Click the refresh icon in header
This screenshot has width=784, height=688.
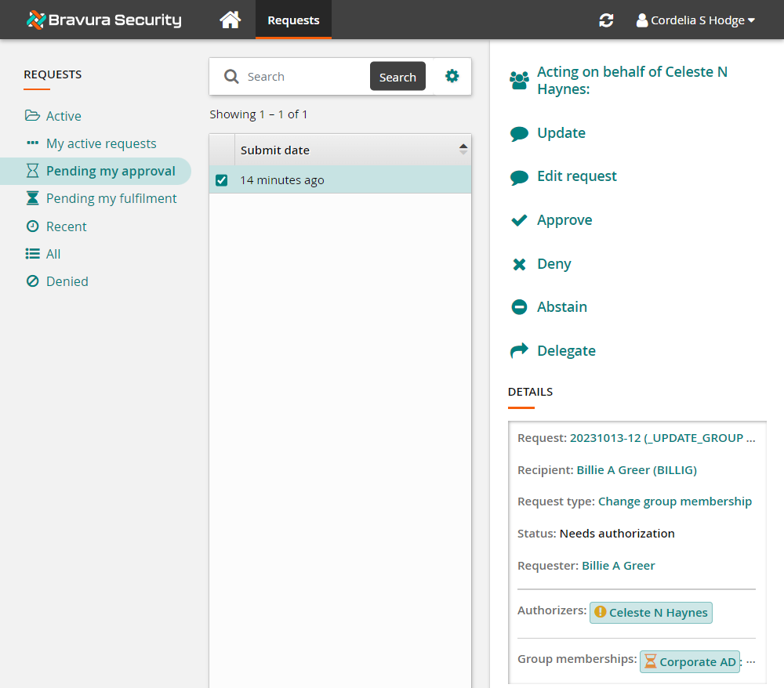click(x=606, y=20)
